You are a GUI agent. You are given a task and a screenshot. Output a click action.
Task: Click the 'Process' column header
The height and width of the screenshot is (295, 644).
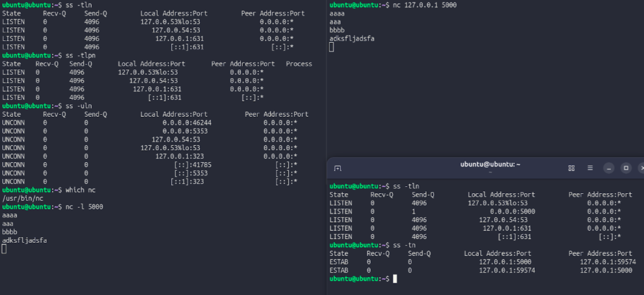[299, 64]
